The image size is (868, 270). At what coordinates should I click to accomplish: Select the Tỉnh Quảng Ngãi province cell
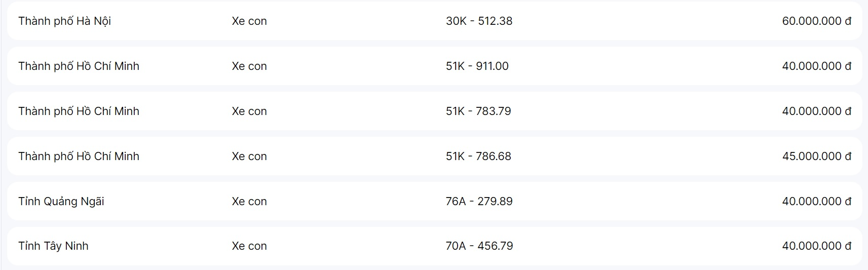click(61, 201)
